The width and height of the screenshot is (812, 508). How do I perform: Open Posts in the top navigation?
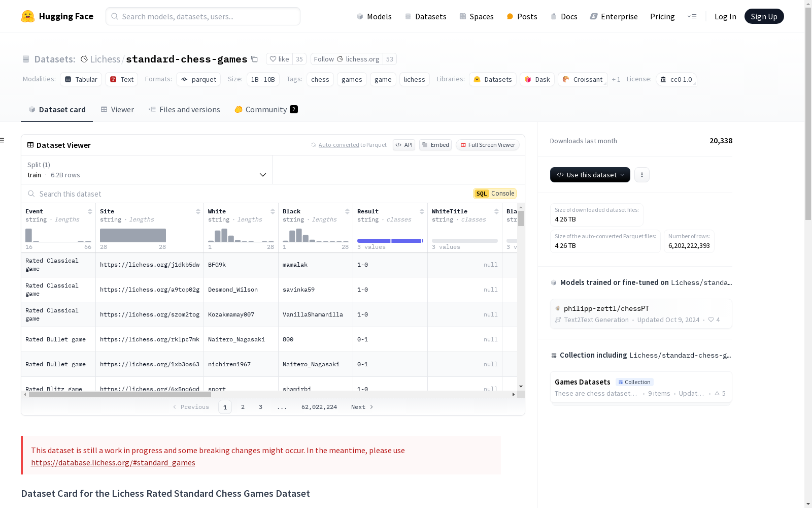coord(522,16)
